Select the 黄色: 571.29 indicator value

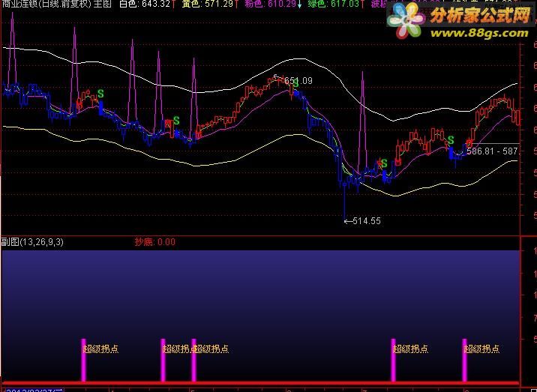pos(207,4)
